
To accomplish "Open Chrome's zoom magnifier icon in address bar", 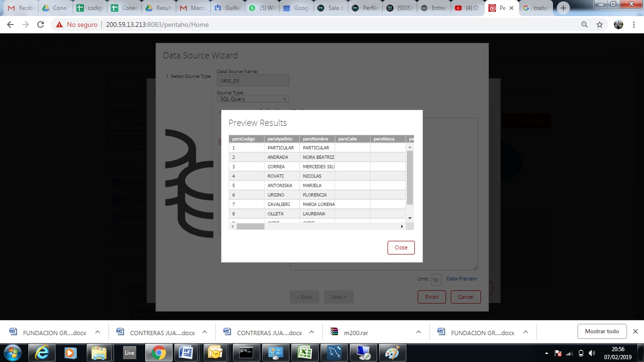I will pyautogui.click(x=585, y=25).
